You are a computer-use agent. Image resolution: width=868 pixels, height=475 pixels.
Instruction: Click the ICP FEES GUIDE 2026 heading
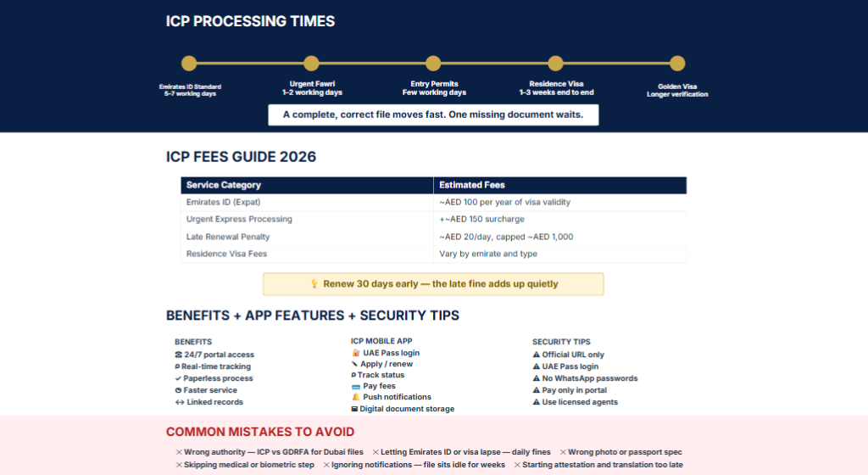click(241, 157)
